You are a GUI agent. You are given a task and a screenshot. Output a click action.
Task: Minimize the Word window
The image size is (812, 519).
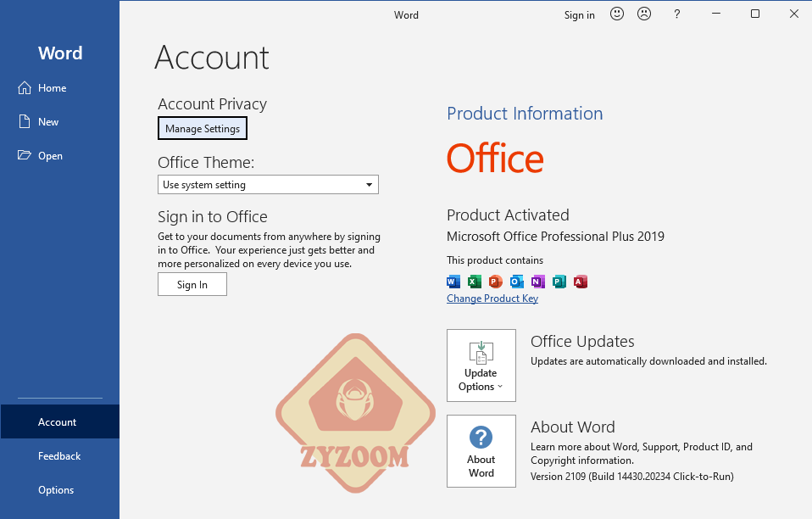coord(716,14)
